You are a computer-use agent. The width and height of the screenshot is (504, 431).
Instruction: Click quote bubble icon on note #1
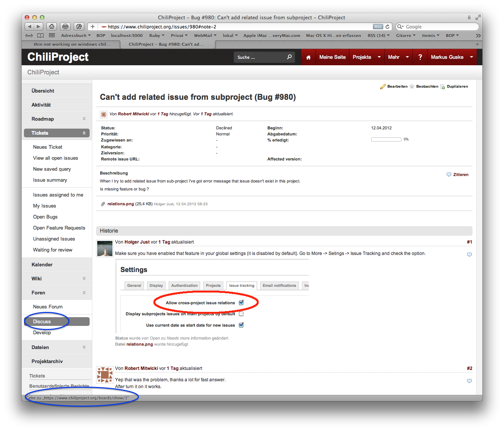469,255
